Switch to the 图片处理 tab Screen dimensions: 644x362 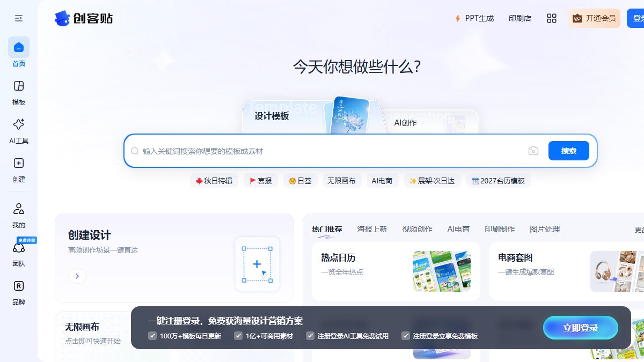[x=545, y=229]
